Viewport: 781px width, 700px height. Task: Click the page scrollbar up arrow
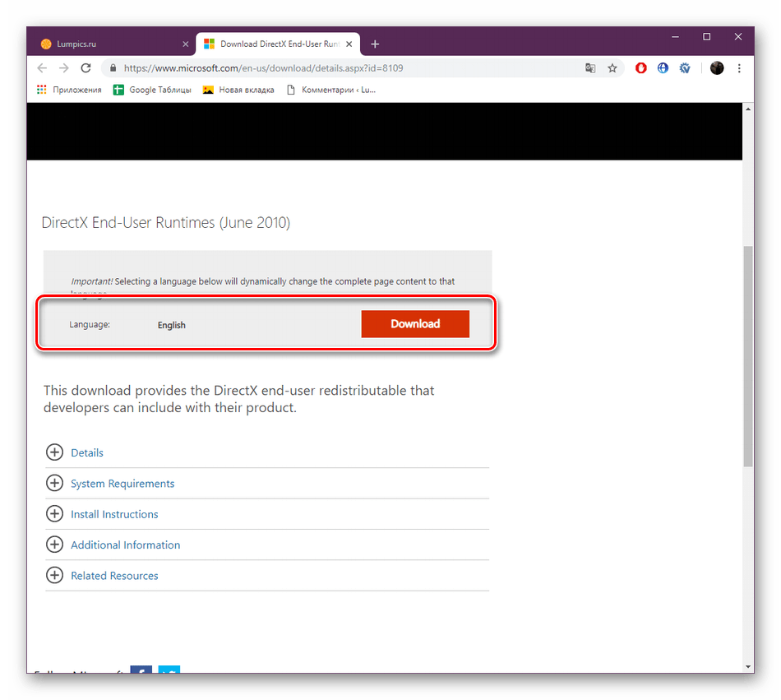tap(748, 109)
